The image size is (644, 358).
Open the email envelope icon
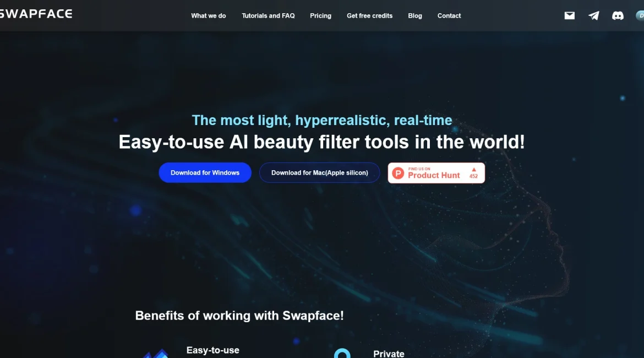pyautogui.click(x=569, y=15)
